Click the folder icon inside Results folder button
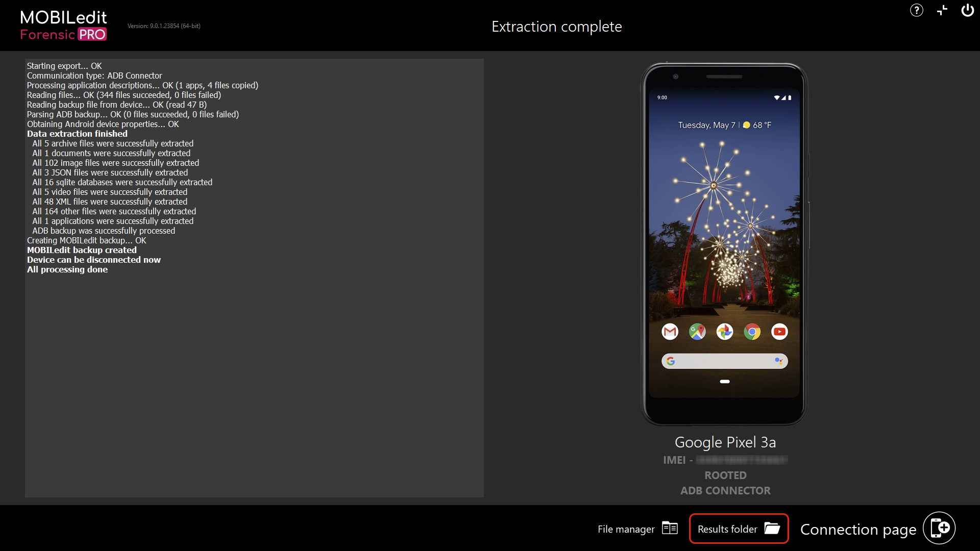980x551 pixels. coord(772,529)
